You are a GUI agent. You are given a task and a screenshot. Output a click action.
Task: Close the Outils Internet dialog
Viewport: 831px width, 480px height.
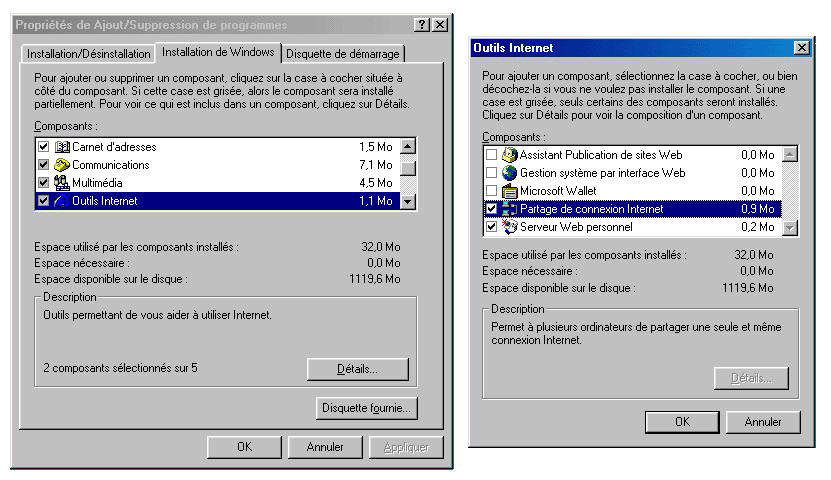802,48
